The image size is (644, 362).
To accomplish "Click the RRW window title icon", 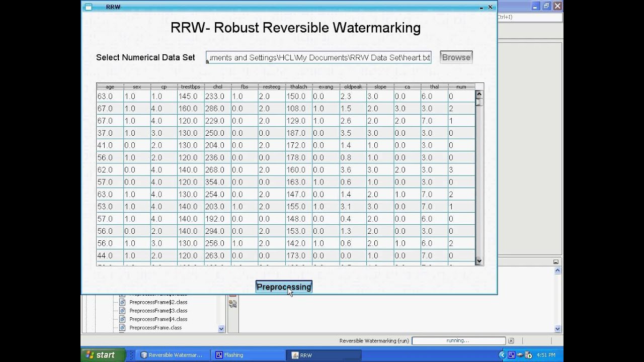I will point(88,7).
